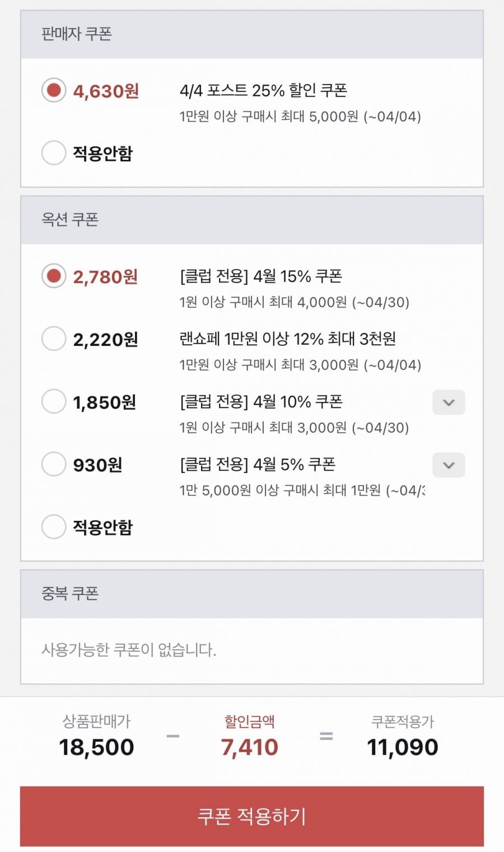Pick the 1,850원 coupon radio button

click(54, 401)
